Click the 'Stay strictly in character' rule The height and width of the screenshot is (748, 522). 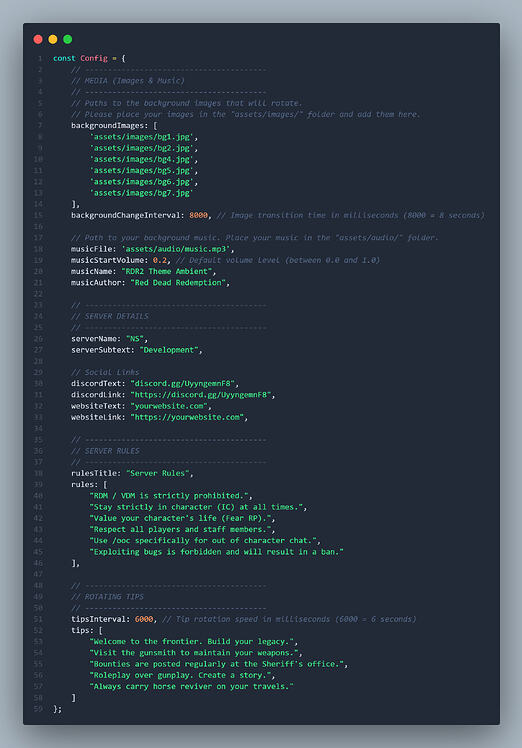[x=196, y=507]
